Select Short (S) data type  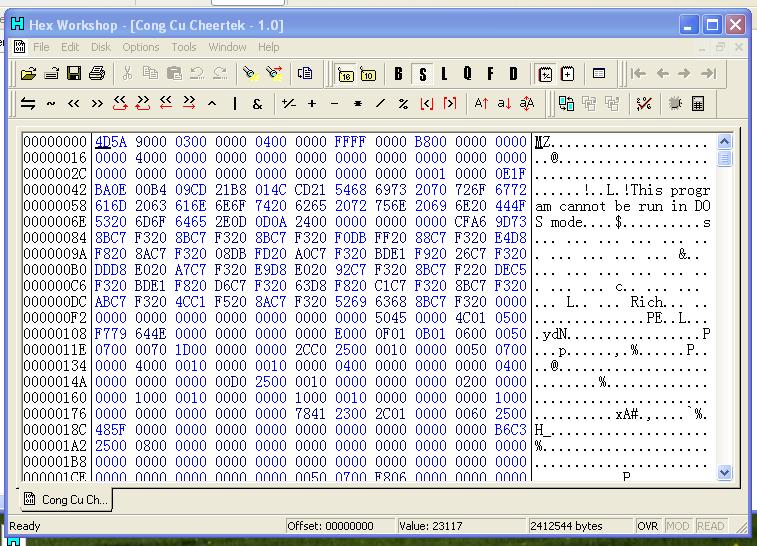[423, 74]
